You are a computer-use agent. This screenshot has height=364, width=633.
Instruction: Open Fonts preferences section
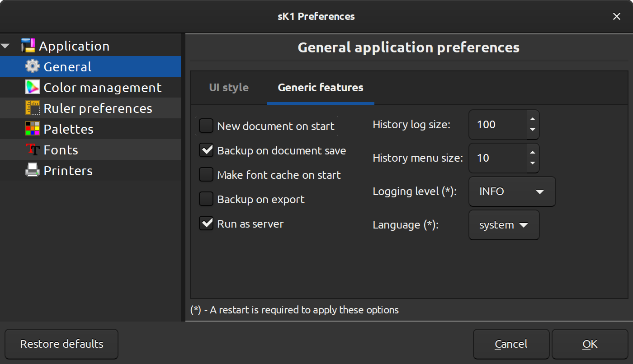click(x=90, y=149)
